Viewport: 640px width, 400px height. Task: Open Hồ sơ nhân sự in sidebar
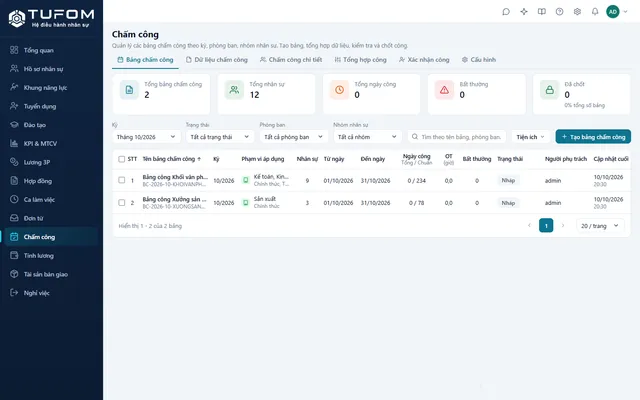[51, 69]
